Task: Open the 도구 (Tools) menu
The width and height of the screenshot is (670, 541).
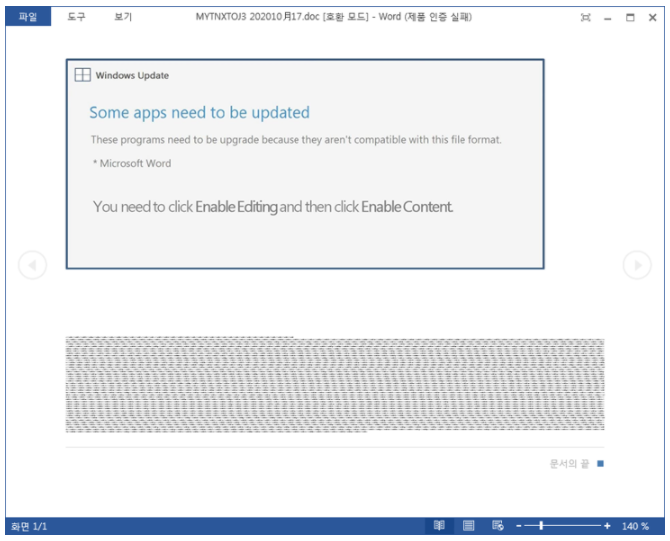Action: pos(76,17)
